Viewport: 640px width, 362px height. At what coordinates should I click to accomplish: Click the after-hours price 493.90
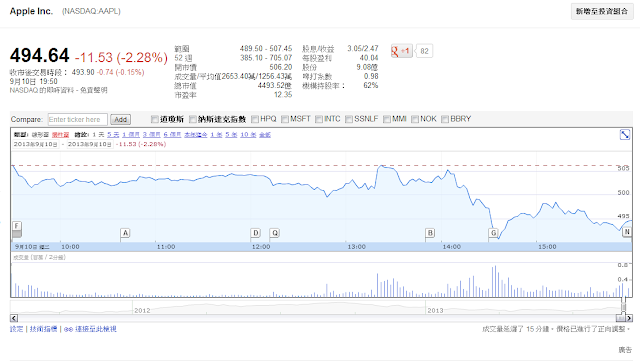pyautogui.click(x=83, y=72)
